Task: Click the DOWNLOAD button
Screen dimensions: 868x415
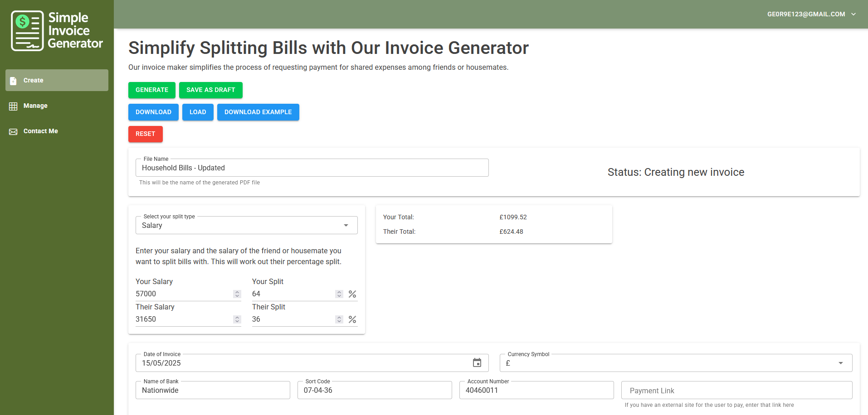Action: tap(153, 112)
